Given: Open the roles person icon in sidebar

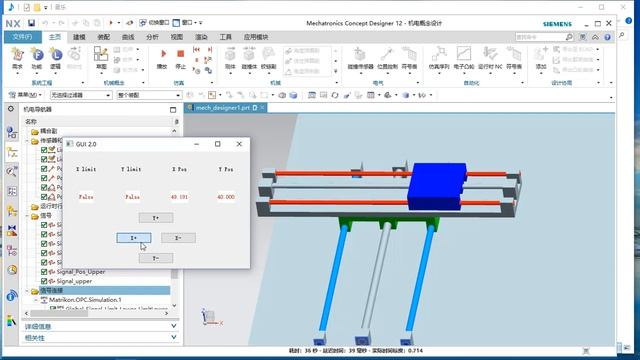Looking at the screenshot, I should coord(12,320).
